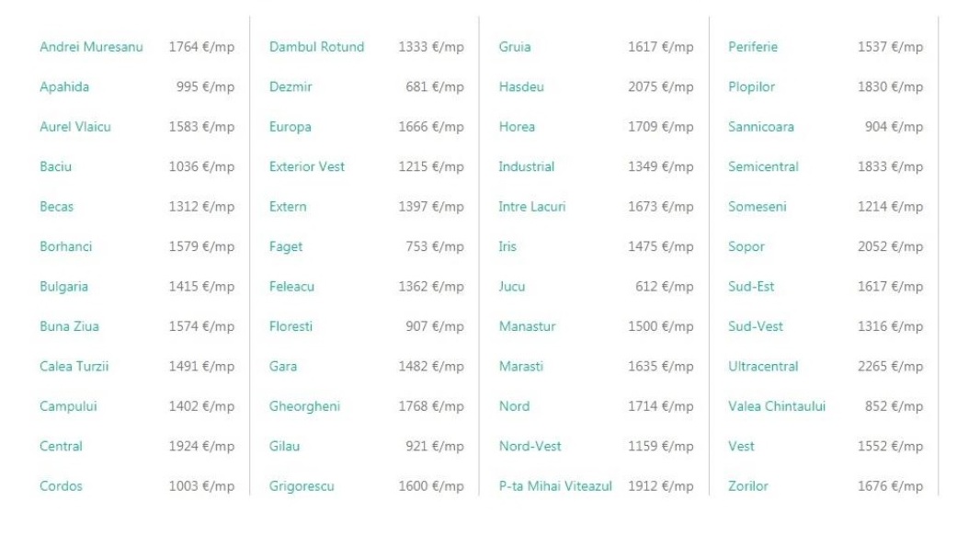Open the Gheorgheni neighborhood link
The width and height of the screenshot is (980, 535).
pyautogui.click(x=304, y=406)
